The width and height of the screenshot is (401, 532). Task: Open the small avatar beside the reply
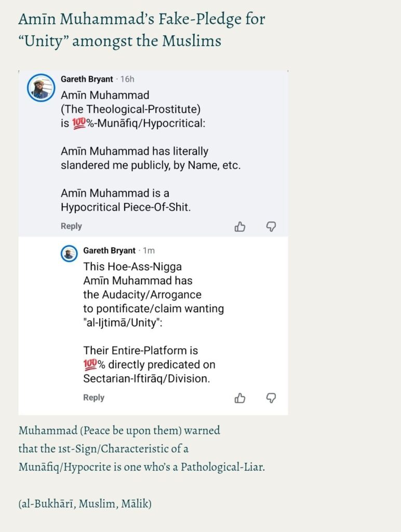point(69,254)
